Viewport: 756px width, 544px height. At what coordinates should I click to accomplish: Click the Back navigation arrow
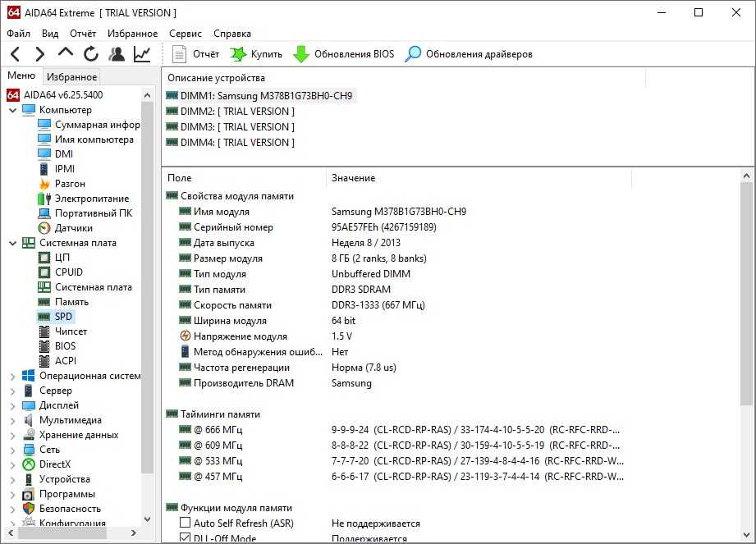(x=15, y=54)
